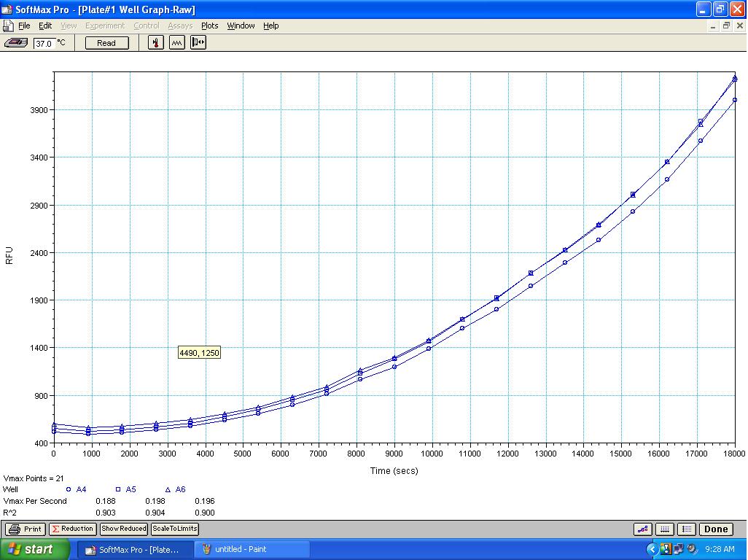Toggle vertical gridlines icon button
The height and width of the screenshot is (560, 748).
pyautogui.click(x=664, y=529)
